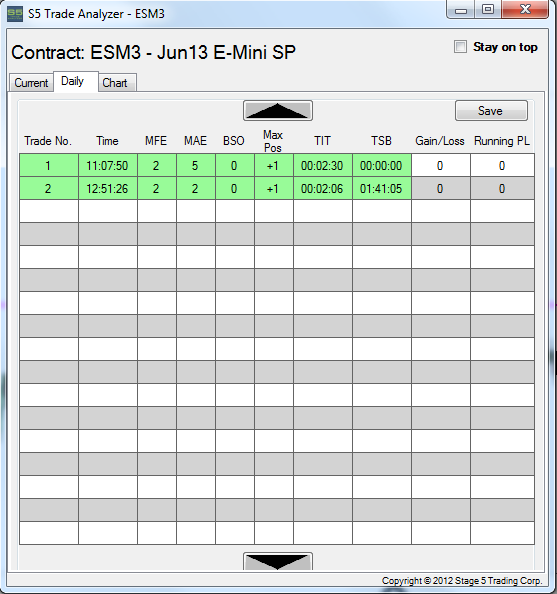Image resolution: width=557 pixels, height=594 pixels.
Task: Select the Trade No. cell of the 12:51:26 row
Action: (x=49, y=188)
